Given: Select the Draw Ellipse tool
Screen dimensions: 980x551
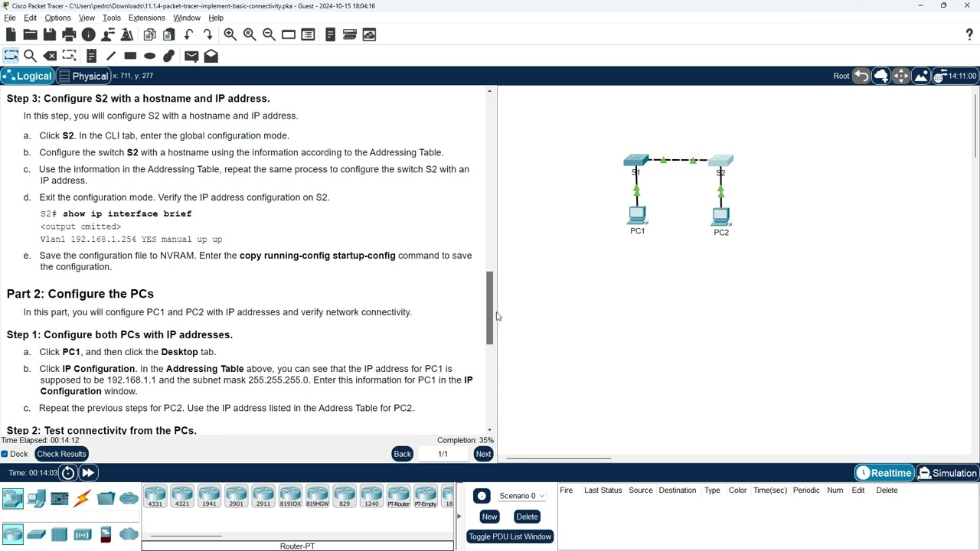Looking at the screenshot, I should pos(150,56).
